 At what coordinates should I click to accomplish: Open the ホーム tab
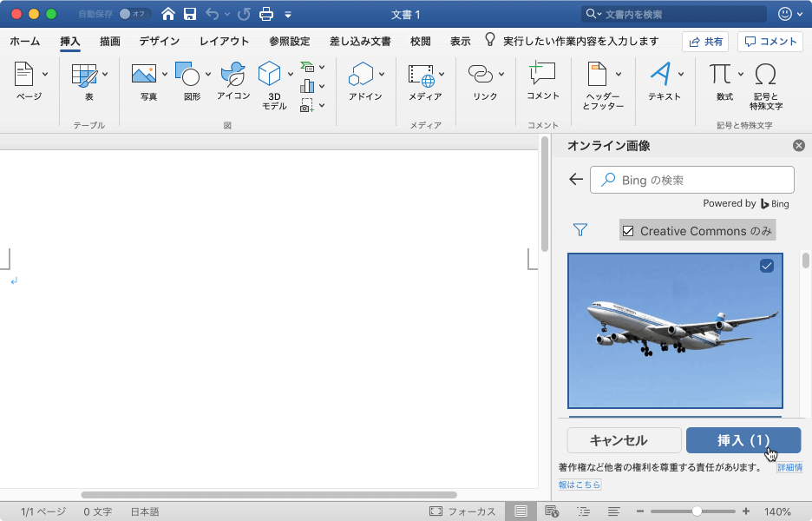tap(25, 41)
